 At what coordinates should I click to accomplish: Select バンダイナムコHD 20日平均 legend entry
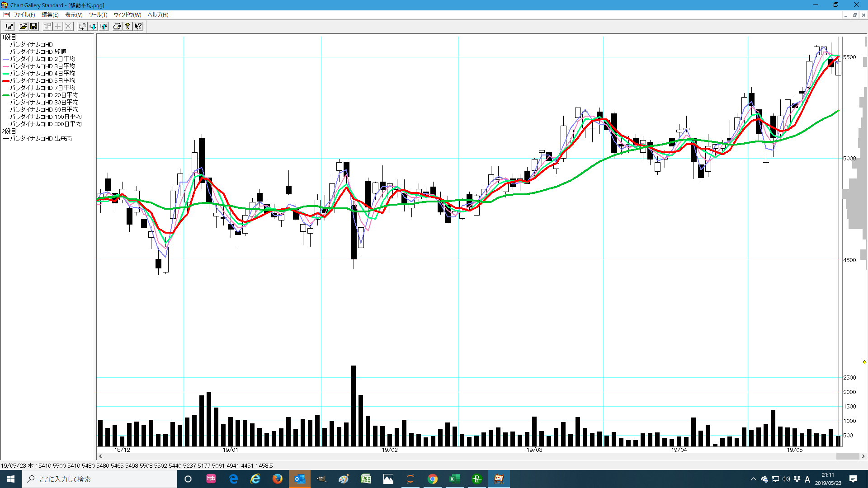pyautogui.click(x=44, y=95)
